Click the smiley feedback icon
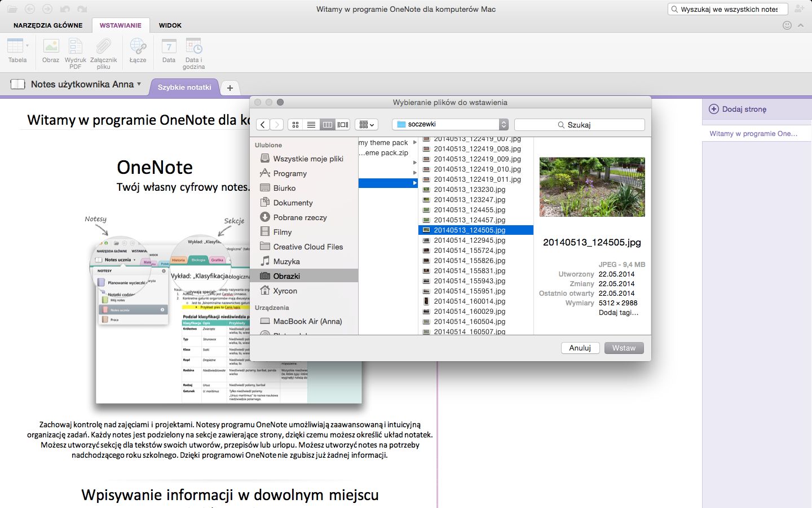 pyautogui.click(x=787, y=25)
